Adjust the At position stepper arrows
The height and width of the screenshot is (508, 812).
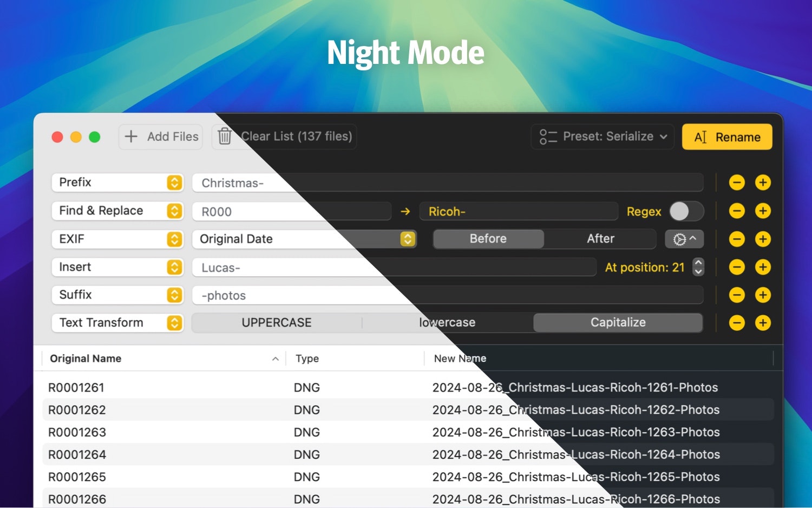[698, 267]
